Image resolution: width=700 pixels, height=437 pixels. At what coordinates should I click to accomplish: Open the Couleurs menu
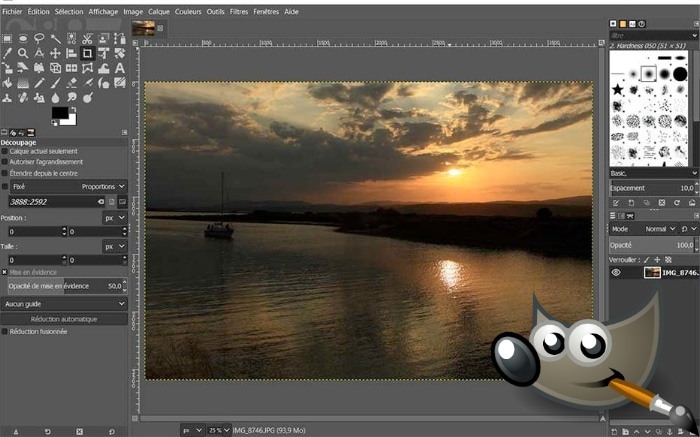pos(188,12)
